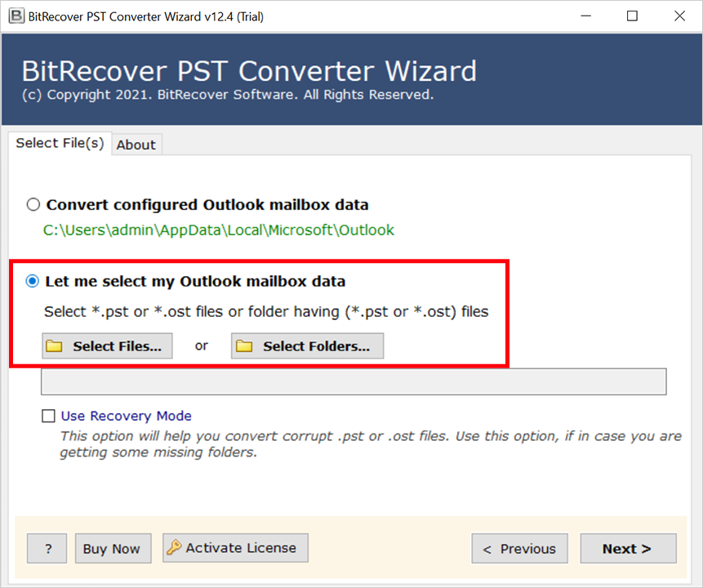Click the green Outlook AppData path text
The height and width of the screenshot is (588, 703).
(x=219, y=230)
